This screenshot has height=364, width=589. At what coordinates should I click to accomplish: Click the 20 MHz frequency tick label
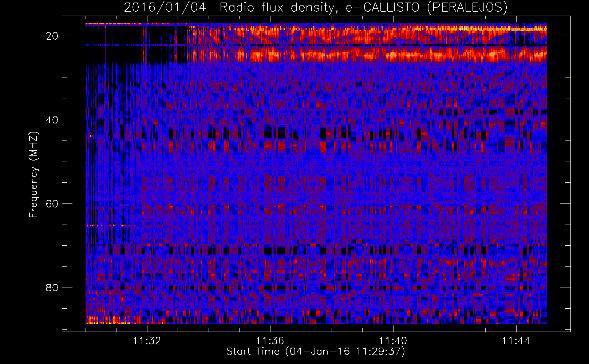[52, 36]
